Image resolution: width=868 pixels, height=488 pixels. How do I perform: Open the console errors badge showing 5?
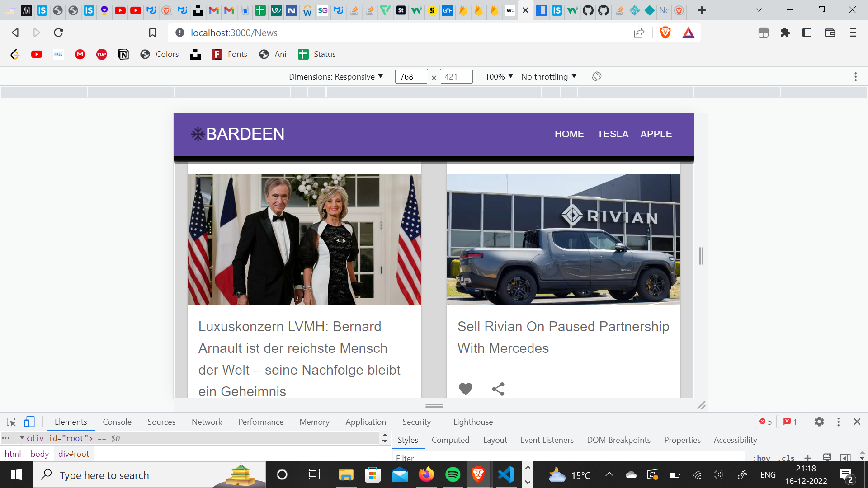pyautogui.click(x=766, y=422)
